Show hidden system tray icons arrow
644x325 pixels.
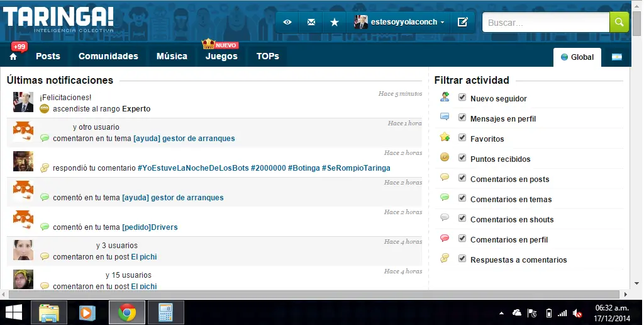coord(501,314)
